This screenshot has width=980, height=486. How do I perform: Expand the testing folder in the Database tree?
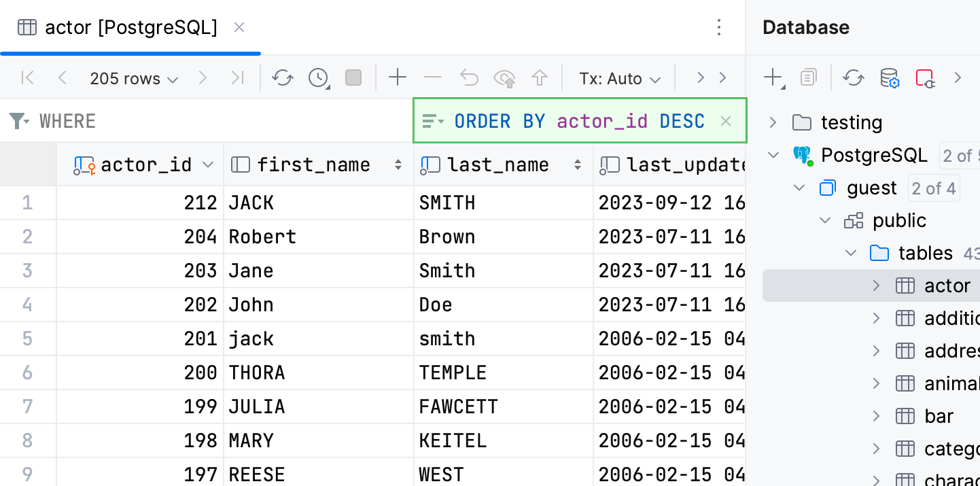(772, 122)
